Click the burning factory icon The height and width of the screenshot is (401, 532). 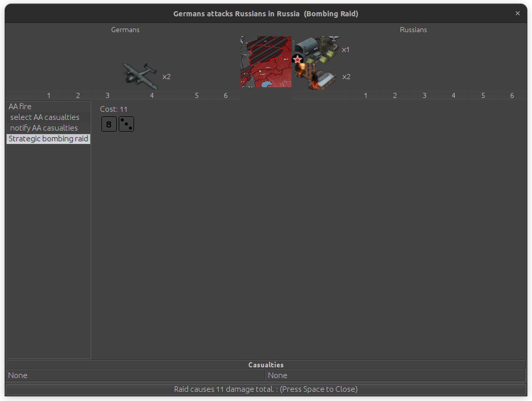tap(316, 77)
